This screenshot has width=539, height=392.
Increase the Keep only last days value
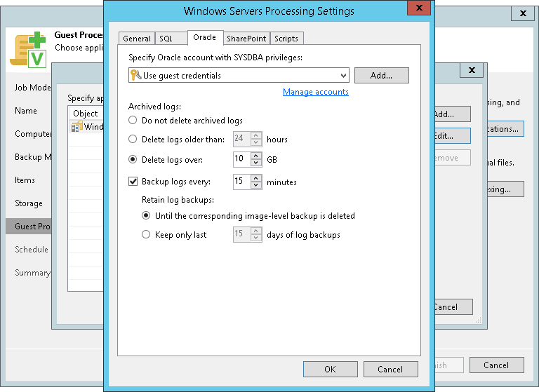(x=256, y=231)
